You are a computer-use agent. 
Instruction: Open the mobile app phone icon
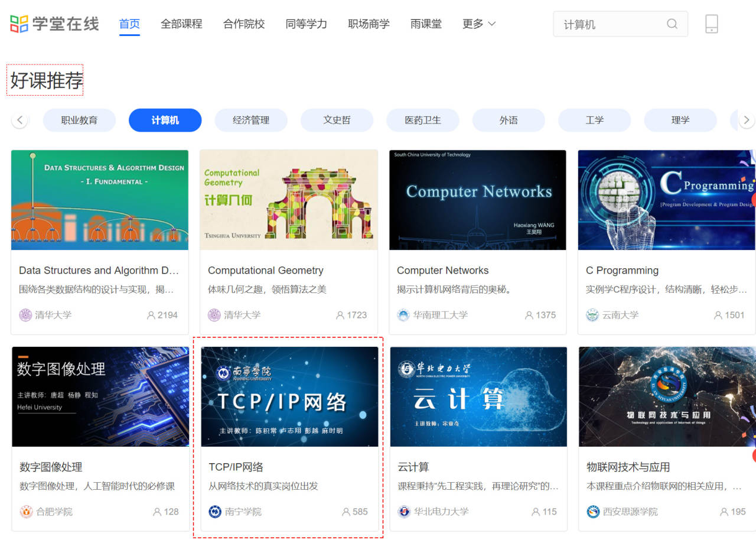point(711,24)
